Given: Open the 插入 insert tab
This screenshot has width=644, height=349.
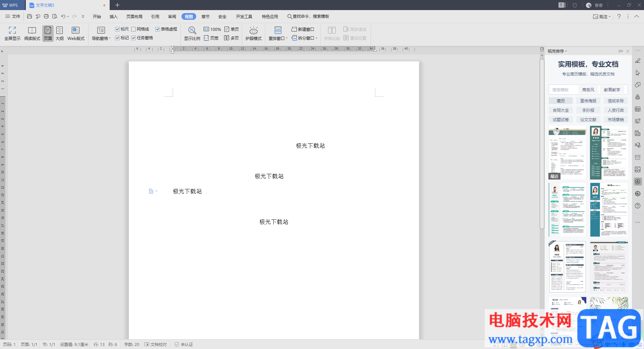Looking at the screenshot, I should [113, 16].
